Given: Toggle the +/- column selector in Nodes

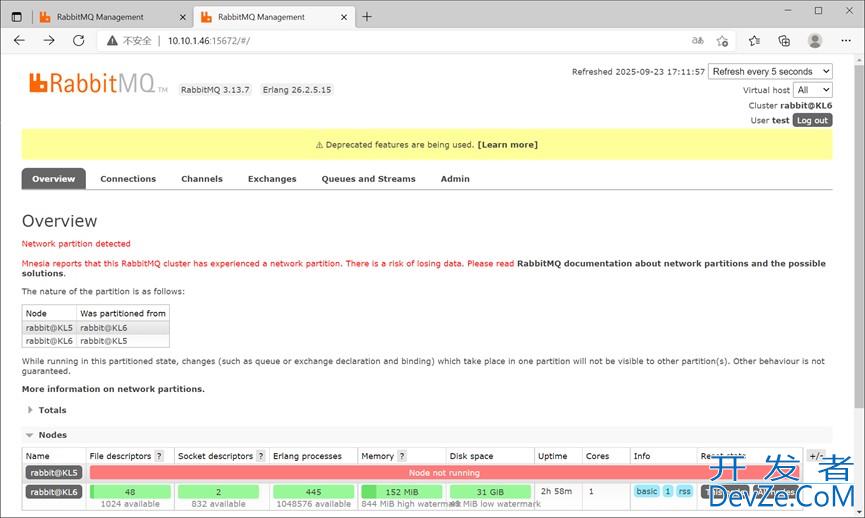Looking at the screenshot, I should pos(816,456).
